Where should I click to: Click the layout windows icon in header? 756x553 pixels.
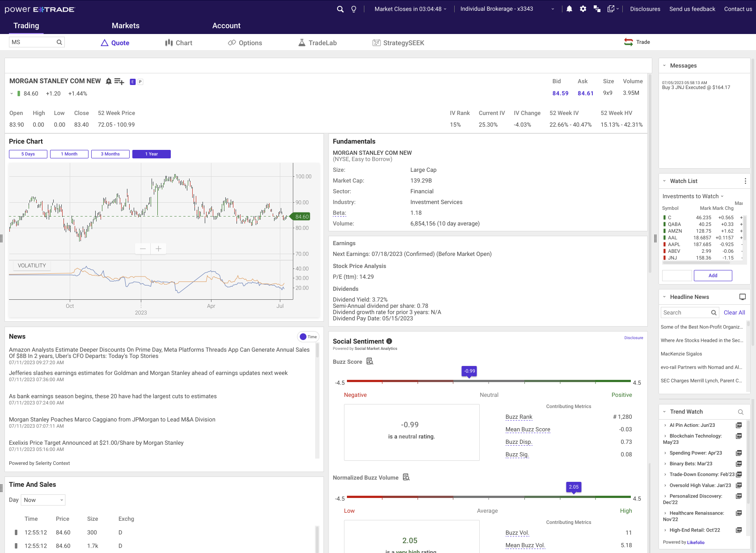pos(597,9)
